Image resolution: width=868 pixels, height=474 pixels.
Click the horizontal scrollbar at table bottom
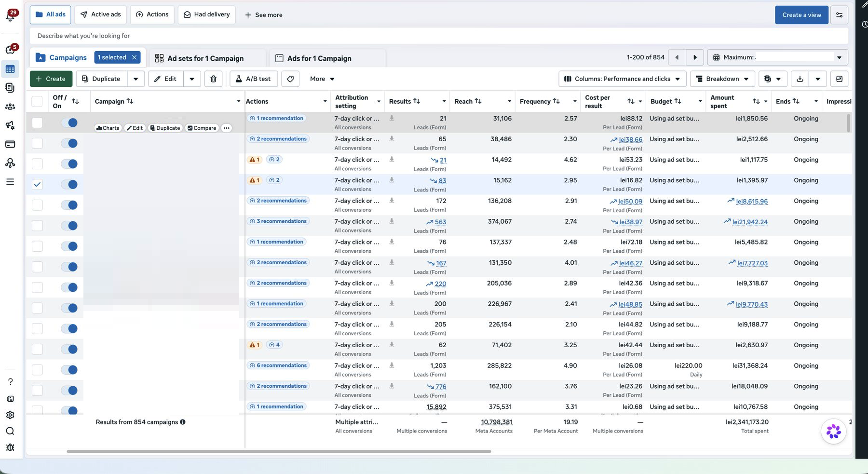(279, 451)
